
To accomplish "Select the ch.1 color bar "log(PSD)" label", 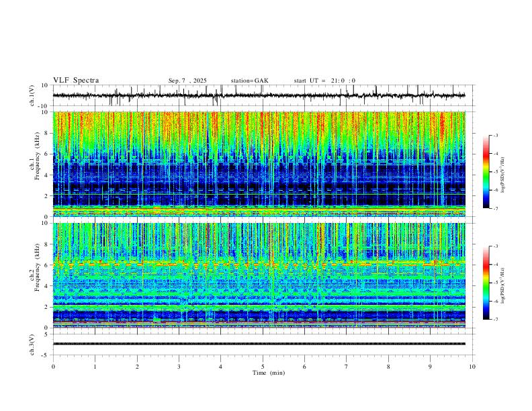I will pos(503,175).
